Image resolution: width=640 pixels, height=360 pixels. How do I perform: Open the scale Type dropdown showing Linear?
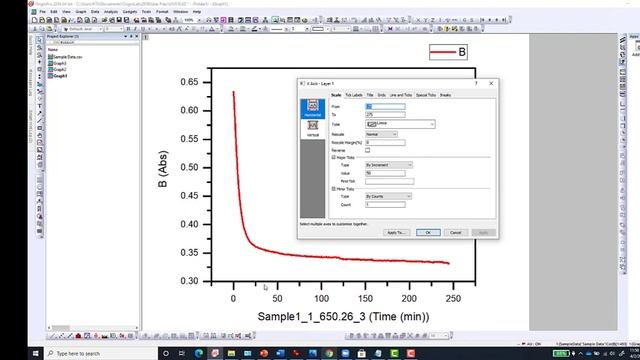click(400, 124)
